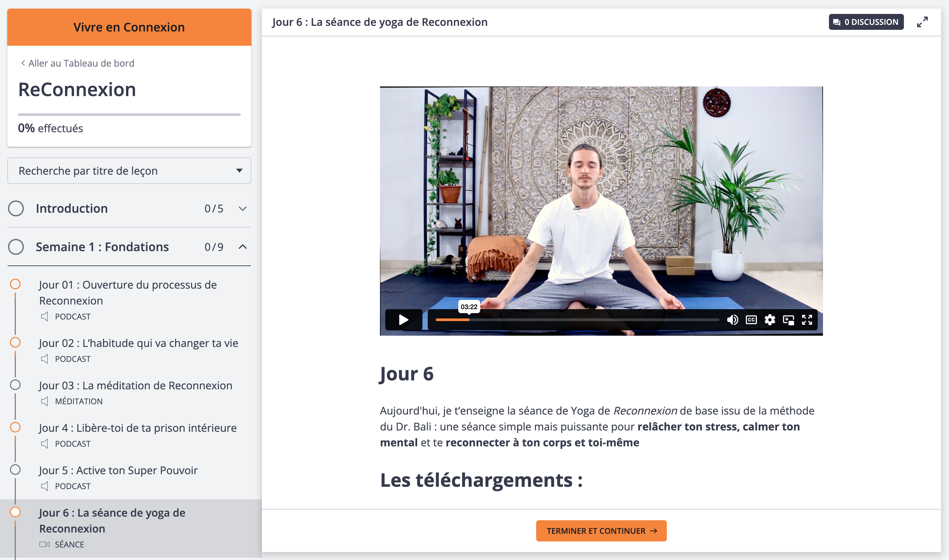Expand the Introduction section chevron
949x560 pixels.
pos(243,208)
